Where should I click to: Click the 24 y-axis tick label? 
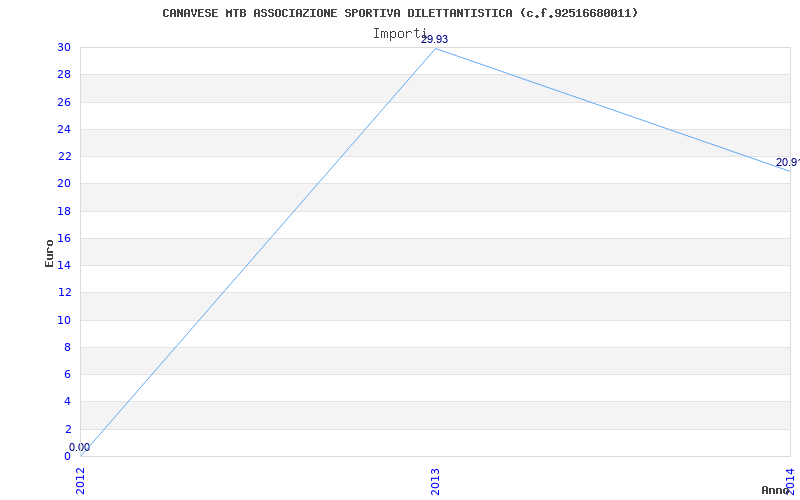tap(64, 129)
